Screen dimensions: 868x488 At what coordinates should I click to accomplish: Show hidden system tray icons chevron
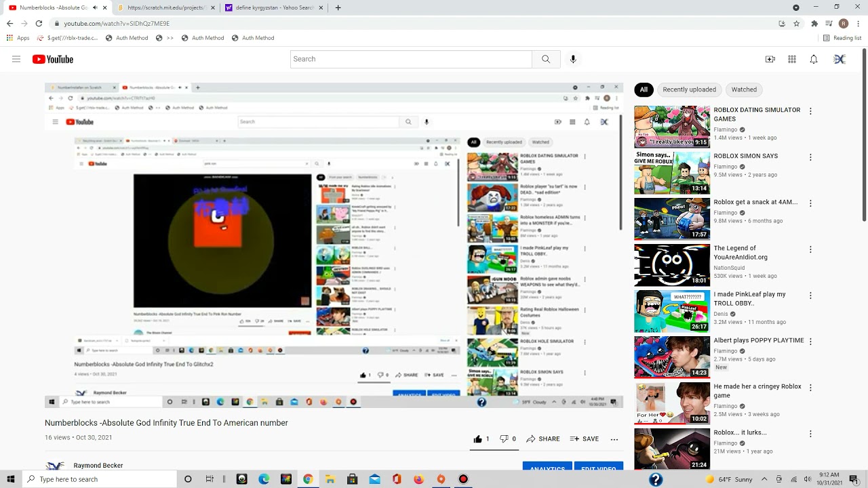(765, 479)
